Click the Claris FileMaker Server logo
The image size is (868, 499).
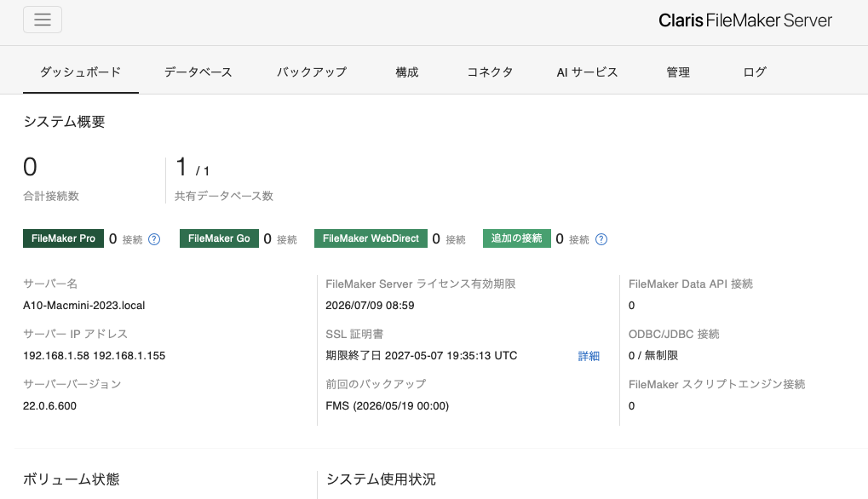click(745, 20)
